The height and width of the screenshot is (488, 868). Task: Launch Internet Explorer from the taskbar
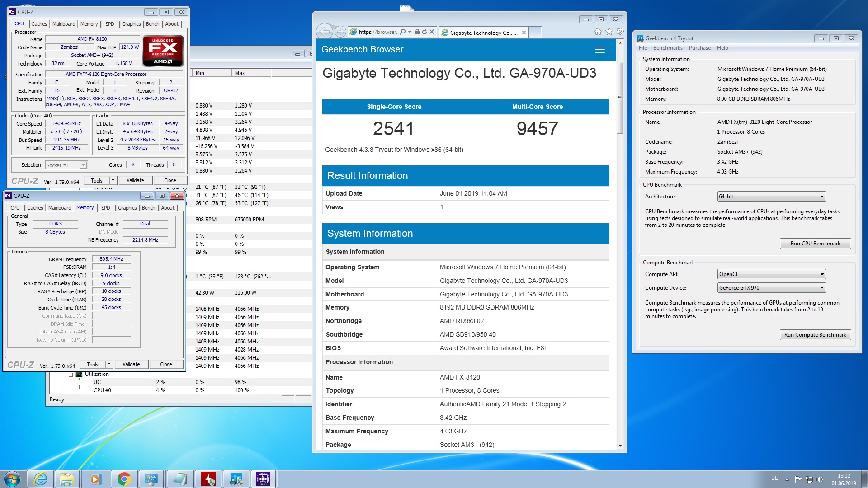click(40, 479)
